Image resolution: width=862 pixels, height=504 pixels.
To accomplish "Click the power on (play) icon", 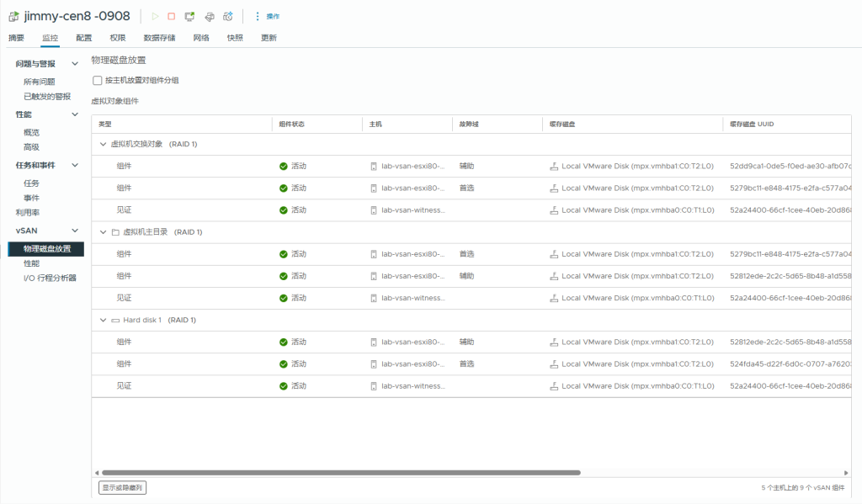I will pos(155,16).
